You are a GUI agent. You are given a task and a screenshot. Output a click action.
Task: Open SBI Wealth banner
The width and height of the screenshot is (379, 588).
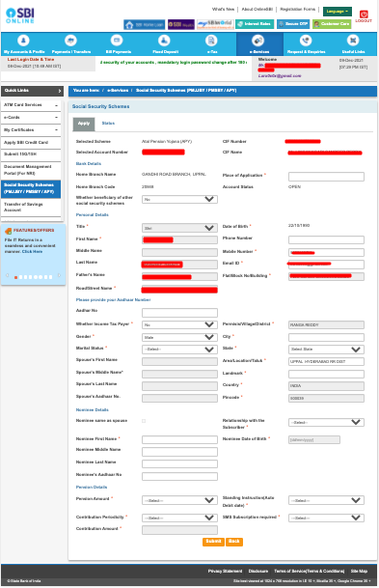click(181, 25)
